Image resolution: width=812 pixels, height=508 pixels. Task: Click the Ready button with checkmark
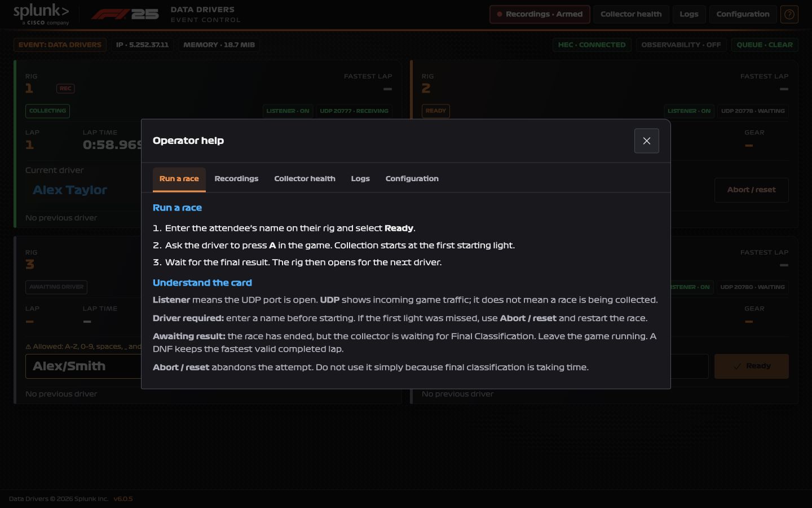point(751,366)
